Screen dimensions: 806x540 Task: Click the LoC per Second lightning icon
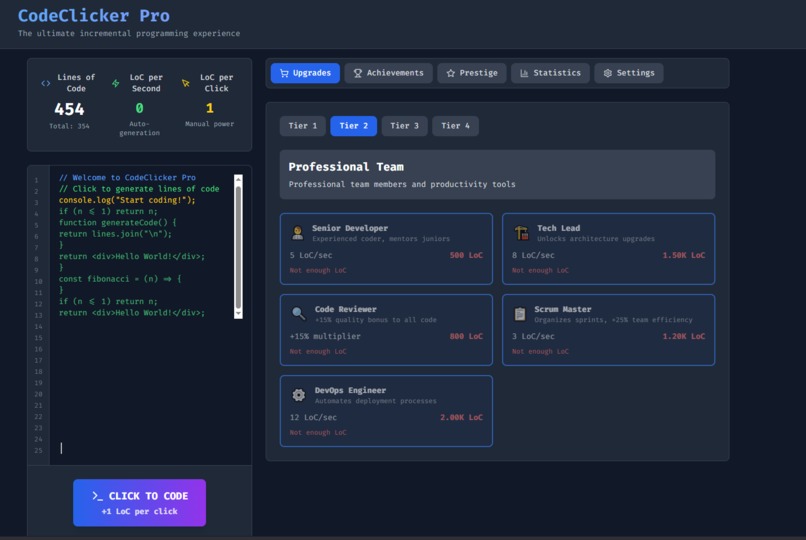116,83
